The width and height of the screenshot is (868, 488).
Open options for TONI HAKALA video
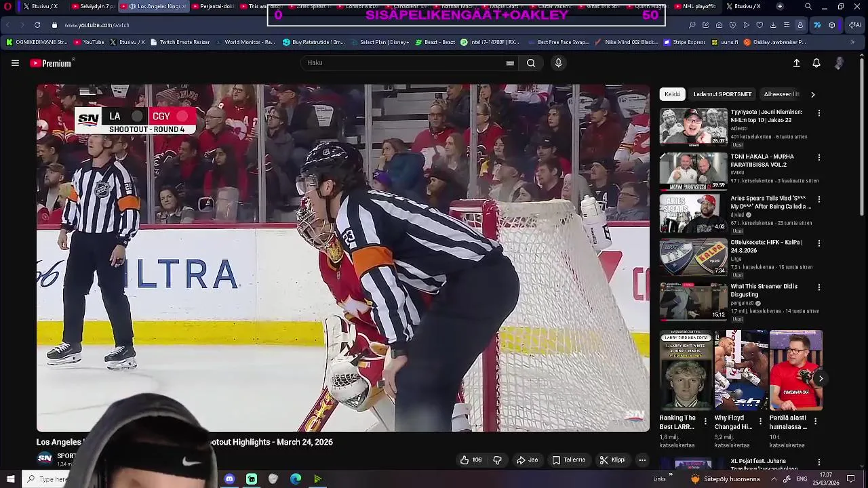(818, 157)
